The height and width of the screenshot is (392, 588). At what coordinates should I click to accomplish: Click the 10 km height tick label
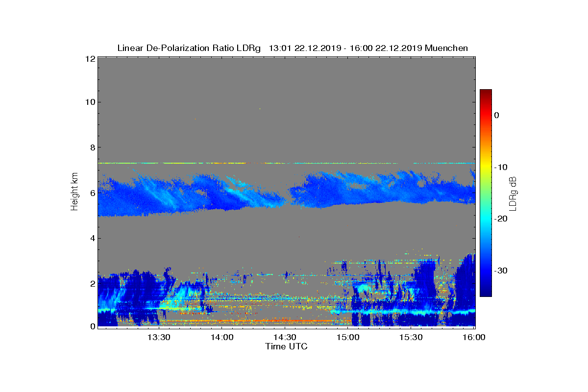pos(90,102)
